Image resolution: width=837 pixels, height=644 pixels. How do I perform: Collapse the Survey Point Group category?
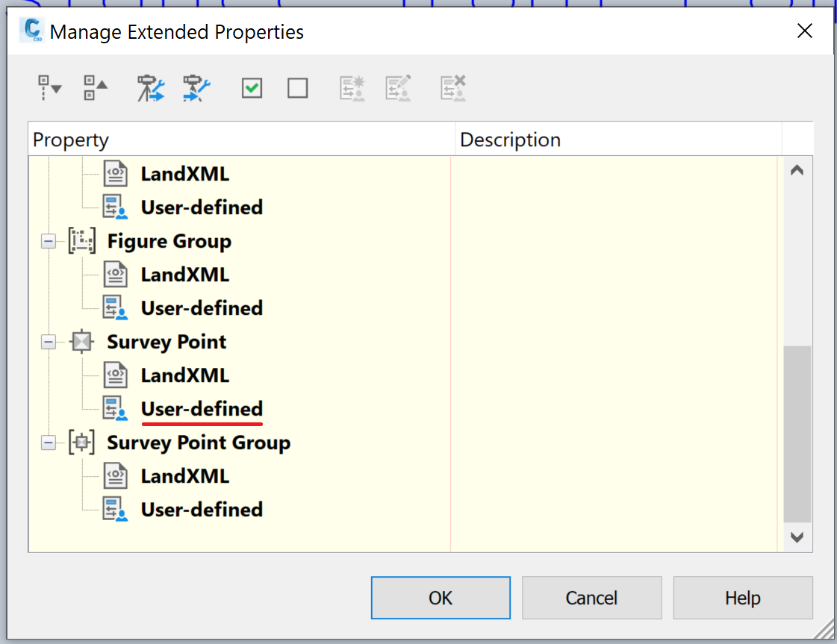(48, 442)
